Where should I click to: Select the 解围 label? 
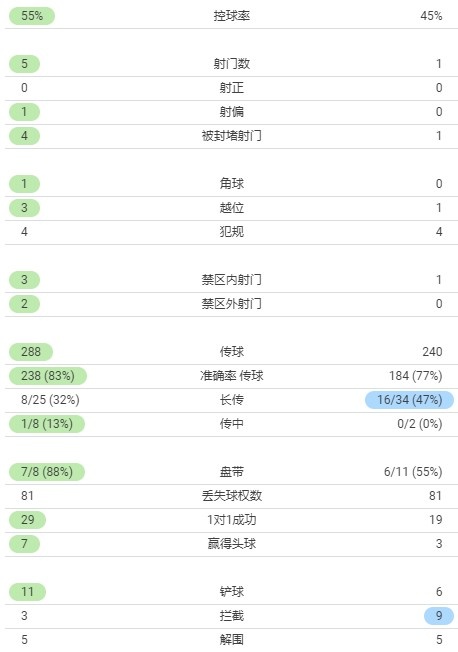click(x=232, y=640)
